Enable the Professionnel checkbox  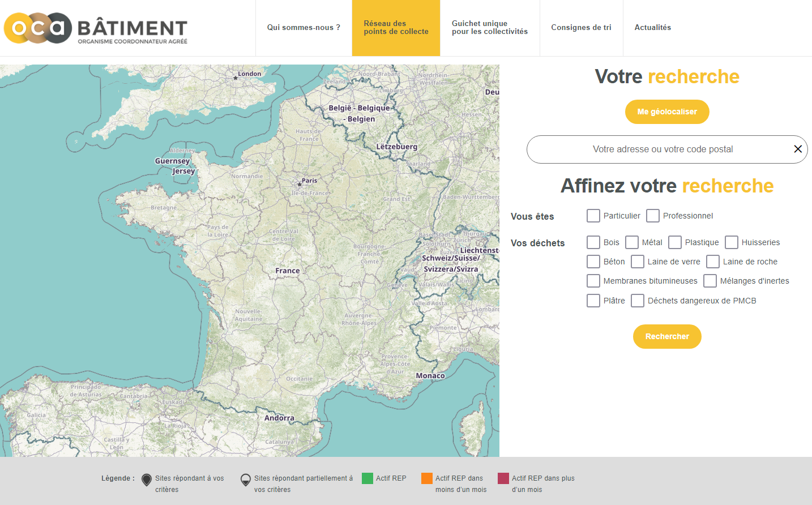653,216
